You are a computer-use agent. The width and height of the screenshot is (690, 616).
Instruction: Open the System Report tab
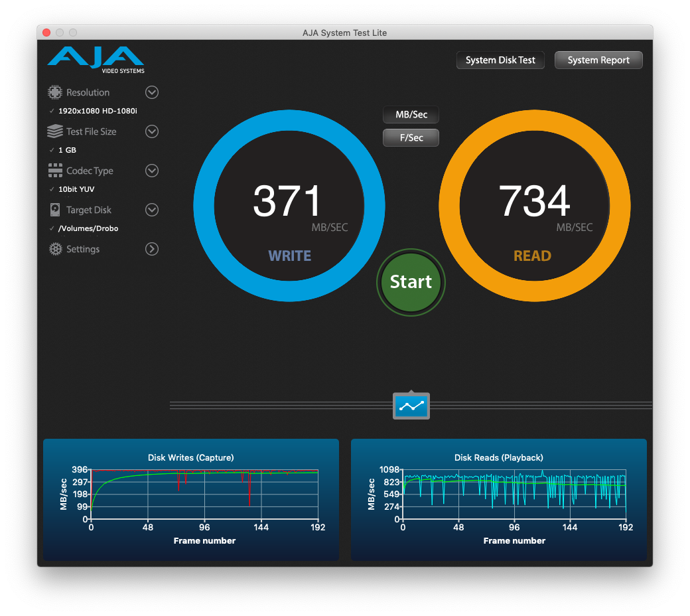tap(598, 60)
